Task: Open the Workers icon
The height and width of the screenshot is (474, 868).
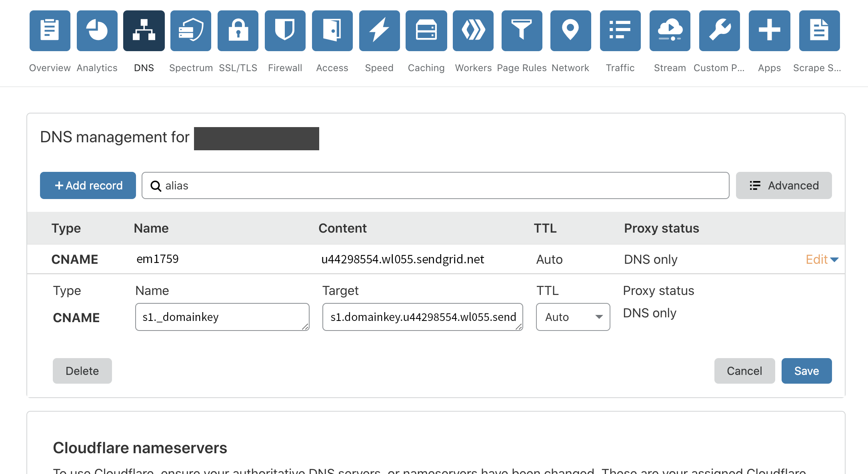Action: pos(473,31)
